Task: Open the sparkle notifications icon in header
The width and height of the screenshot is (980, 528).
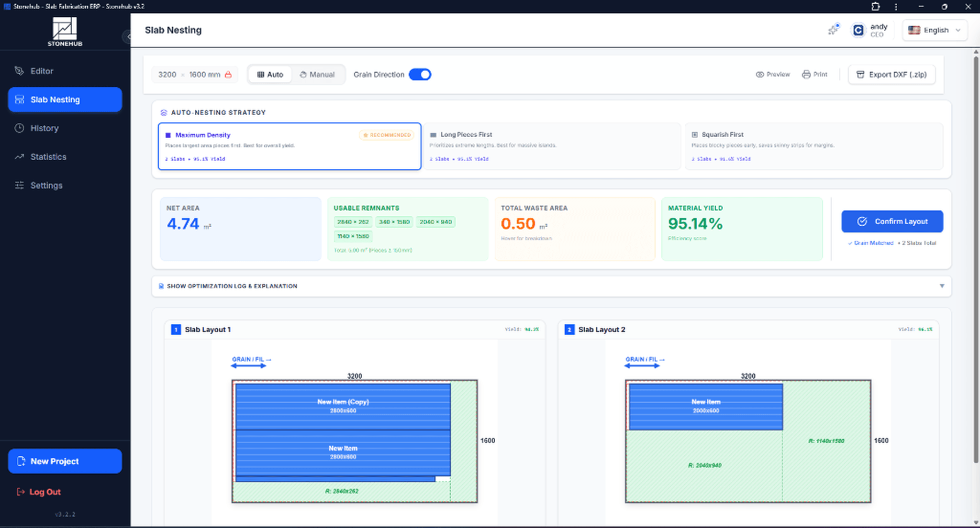Action: (834, 30)
